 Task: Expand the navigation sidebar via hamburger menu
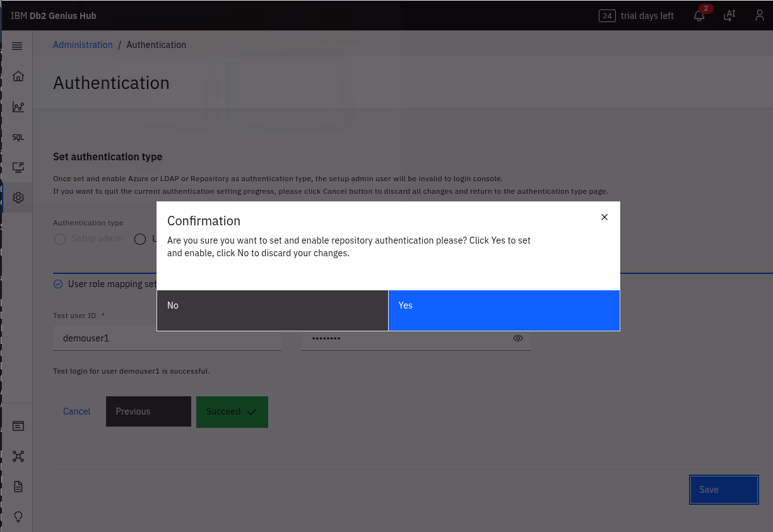coord(17,45)
